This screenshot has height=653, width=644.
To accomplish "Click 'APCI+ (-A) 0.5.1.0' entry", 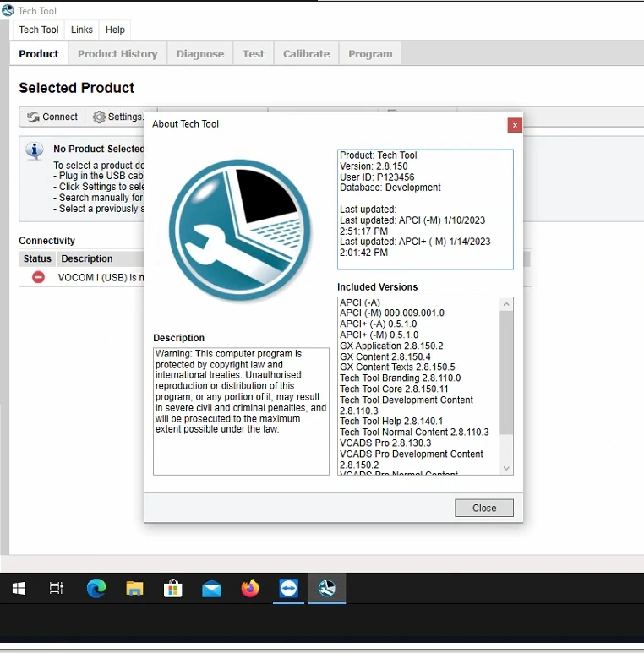I will (379, 324).
